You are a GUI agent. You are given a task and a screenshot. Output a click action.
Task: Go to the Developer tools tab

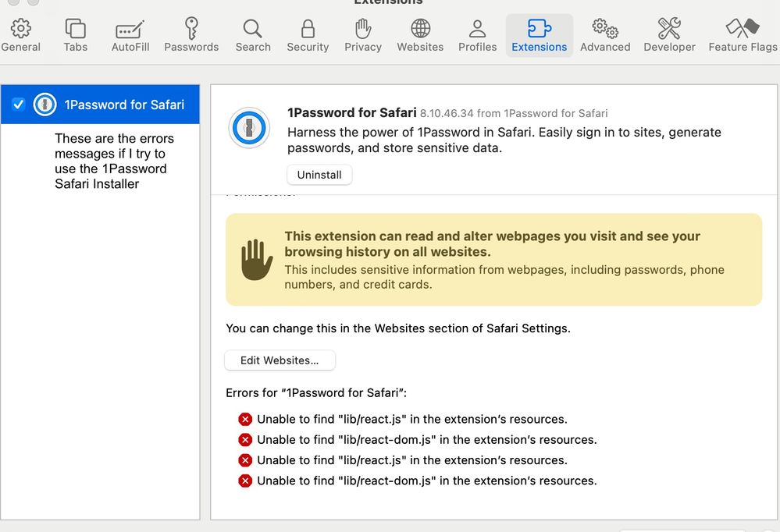[670, 35]
